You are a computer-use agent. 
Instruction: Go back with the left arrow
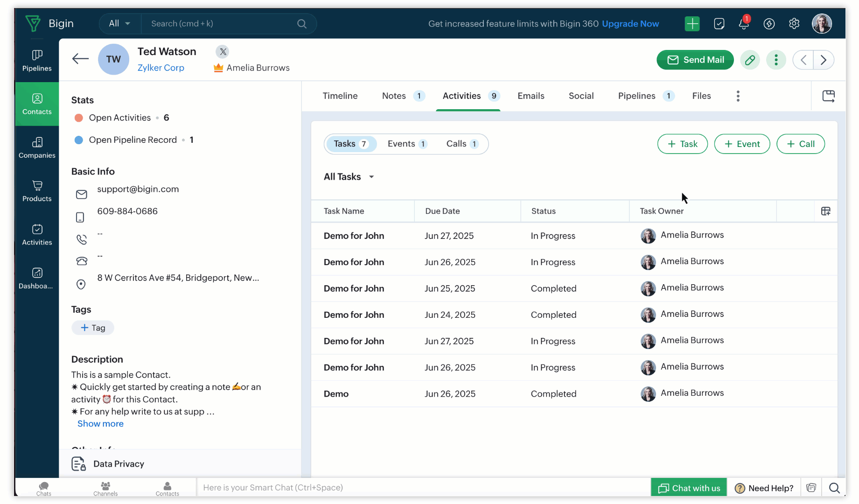coord(80,59)
